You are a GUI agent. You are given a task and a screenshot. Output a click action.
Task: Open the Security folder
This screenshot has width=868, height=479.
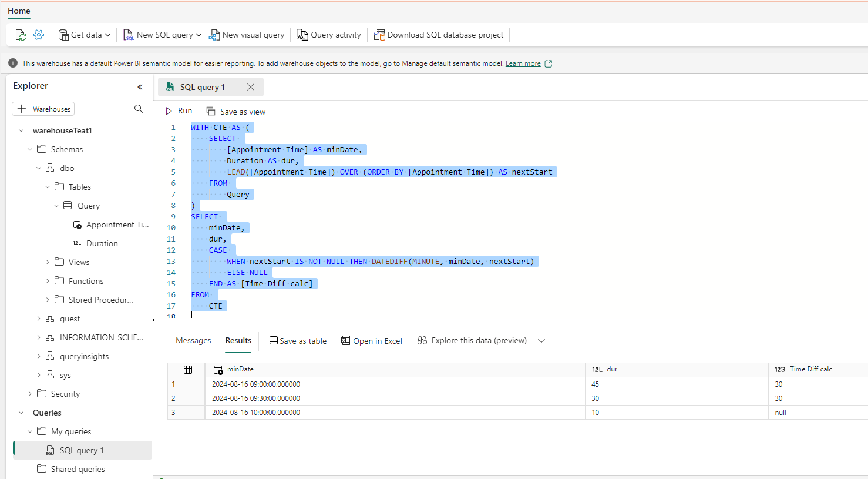[65, 394]
